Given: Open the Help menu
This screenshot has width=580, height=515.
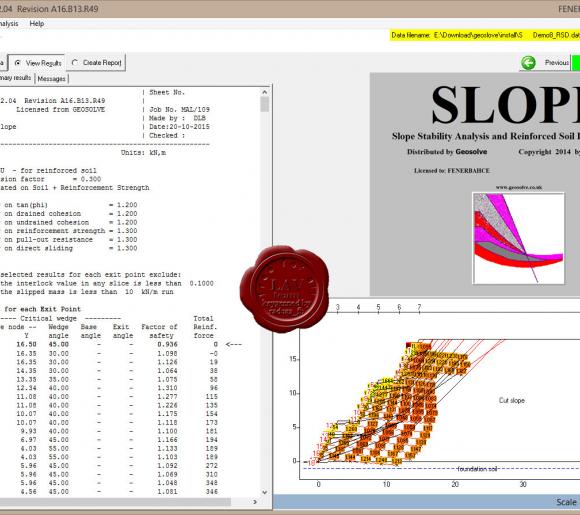Looking at the screenshot, I should click(37, 24).
